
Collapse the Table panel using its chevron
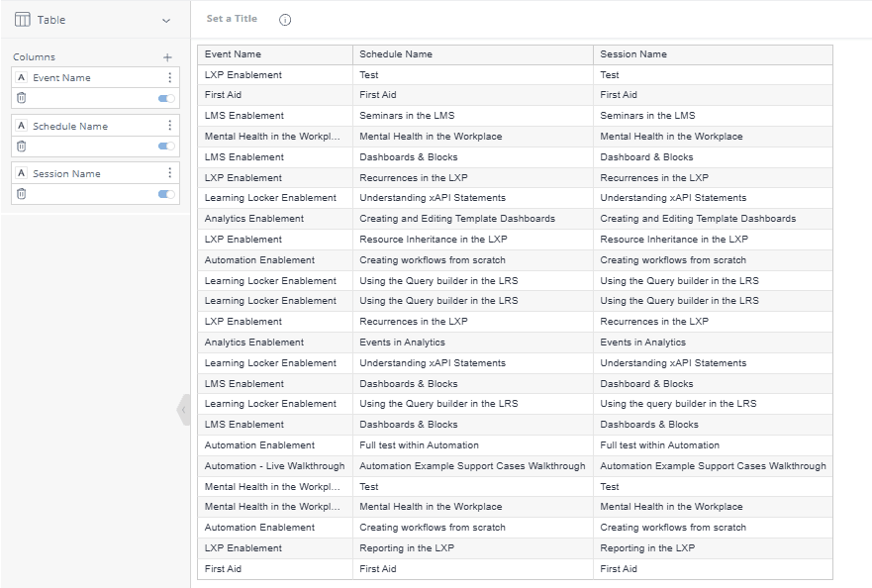pyautogui.click(x=167, y=20)
